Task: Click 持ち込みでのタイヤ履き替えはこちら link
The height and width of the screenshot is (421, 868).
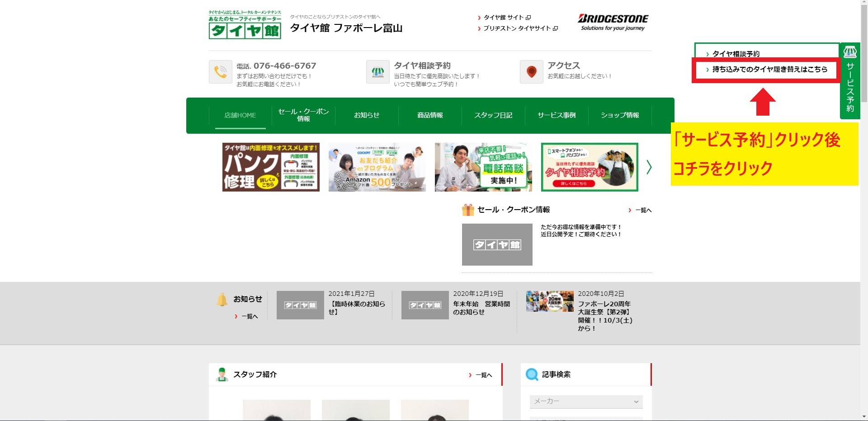Action: tap(769, 70)
